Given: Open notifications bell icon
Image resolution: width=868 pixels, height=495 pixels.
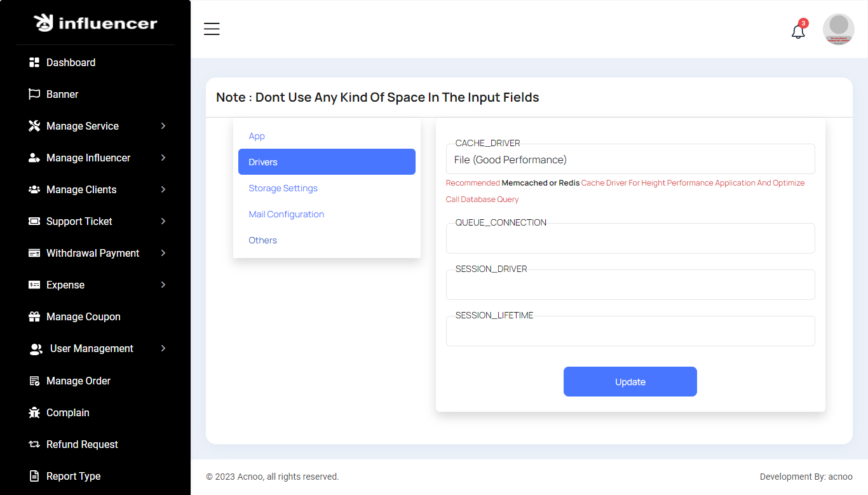Looking at the screenshot, I should [798, 31].
